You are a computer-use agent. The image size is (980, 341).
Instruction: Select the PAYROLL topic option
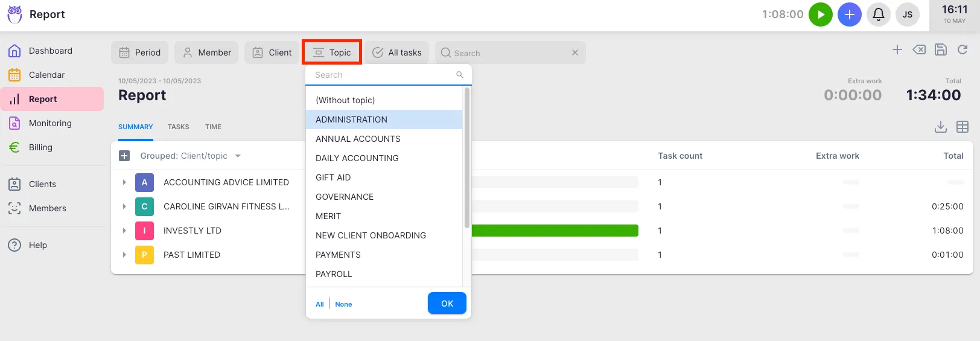334,274
